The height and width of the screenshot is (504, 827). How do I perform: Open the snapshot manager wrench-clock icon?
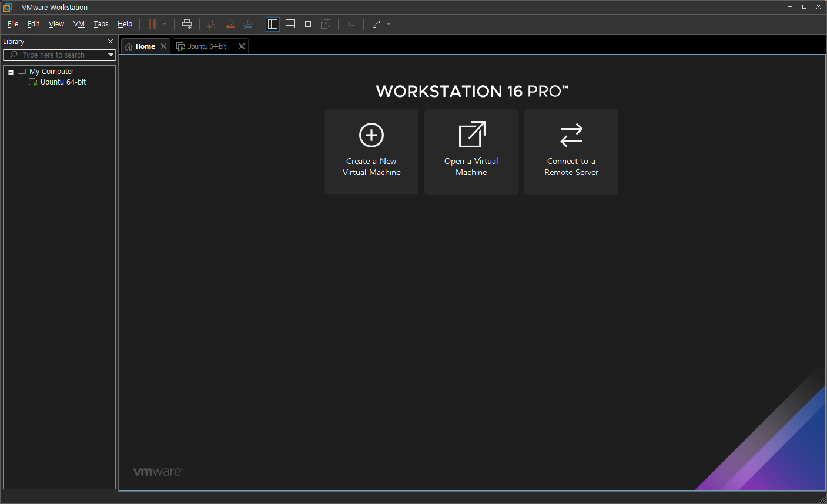tap(247, 24)
